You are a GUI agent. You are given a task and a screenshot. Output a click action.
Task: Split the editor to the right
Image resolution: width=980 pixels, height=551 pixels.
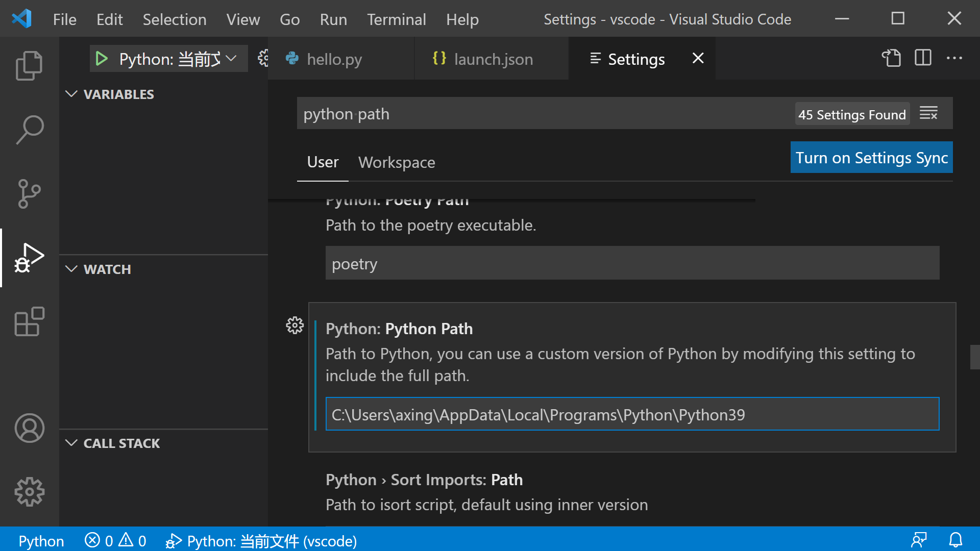(x=923, y=58)
